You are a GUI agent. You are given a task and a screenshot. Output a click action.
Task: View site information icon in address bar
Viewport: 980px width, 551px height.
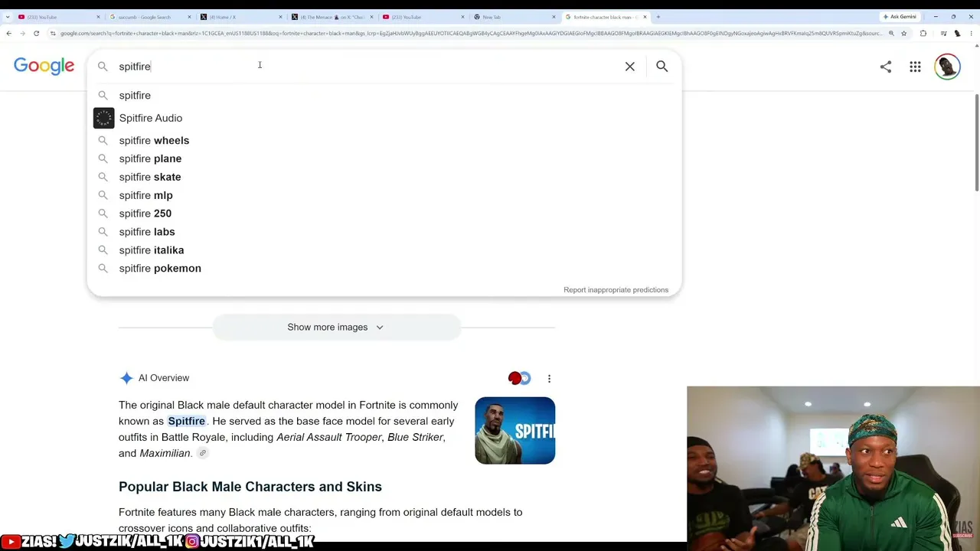click(x=53, y=34)
